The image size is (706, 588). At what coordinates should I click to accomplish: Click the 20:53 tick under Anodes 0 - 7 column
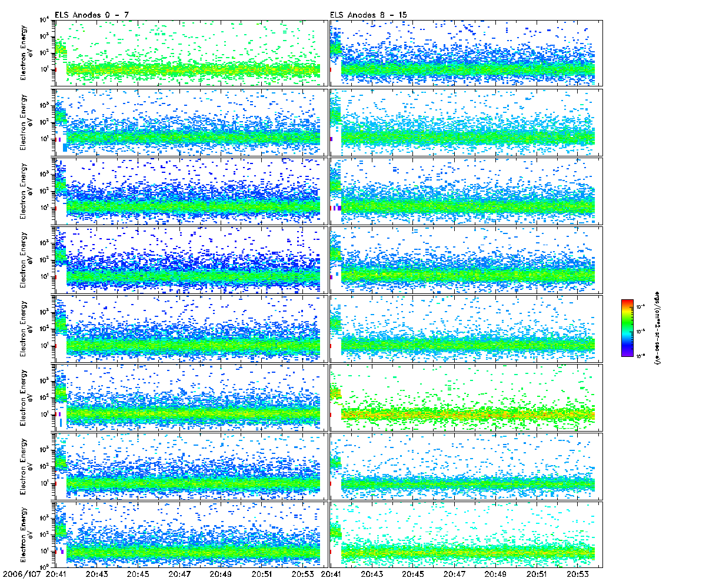(302, 575)
